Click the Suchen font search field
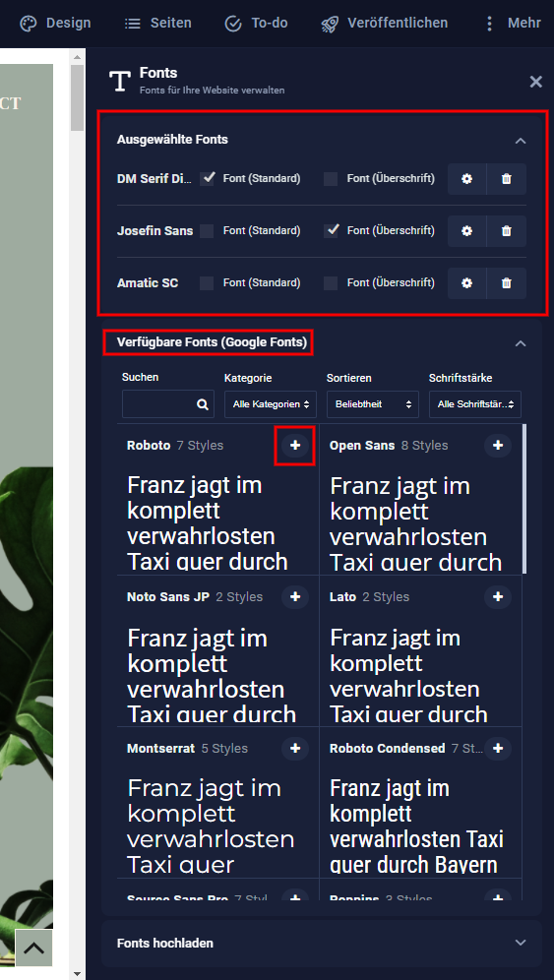This screenshot has height=980, width=554. (x=168, y=404)
